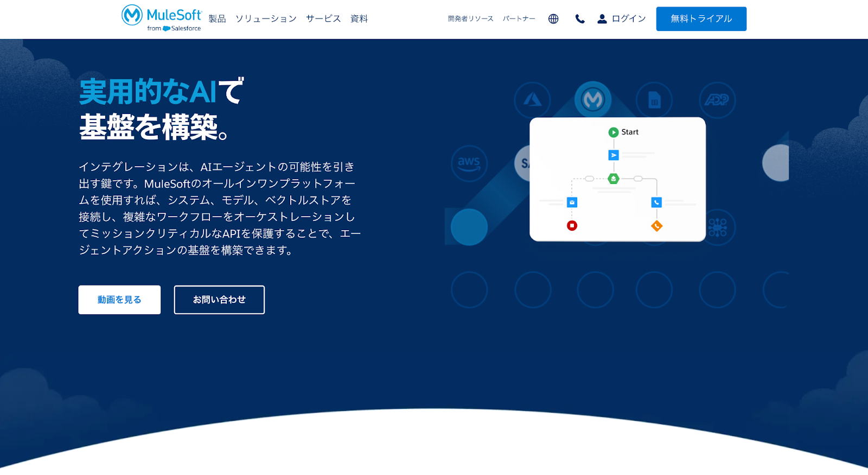This screenshot has width=868, height=475.
Task: Open the 資料 menu
Action: [359, 19]
